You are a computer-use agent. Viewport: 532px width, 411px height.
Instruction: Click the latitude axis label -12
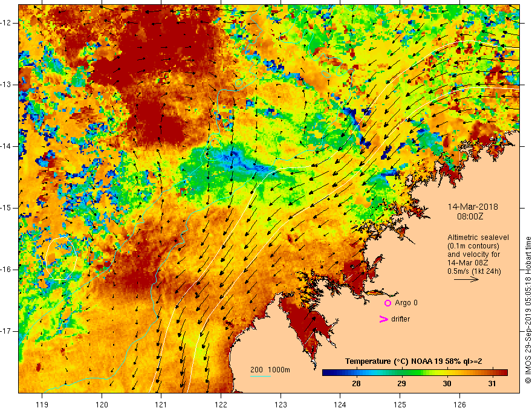6,23
